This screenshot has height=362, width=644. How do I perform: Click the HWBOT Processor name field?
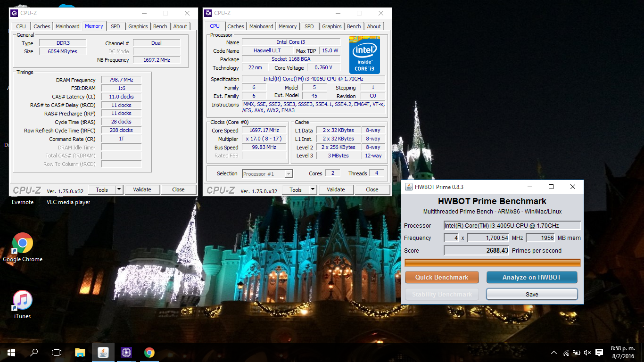tap(512, 225)
